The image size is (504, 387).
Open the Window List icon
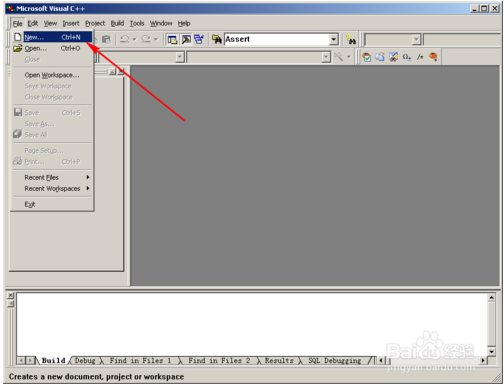(x=199, y=40)
